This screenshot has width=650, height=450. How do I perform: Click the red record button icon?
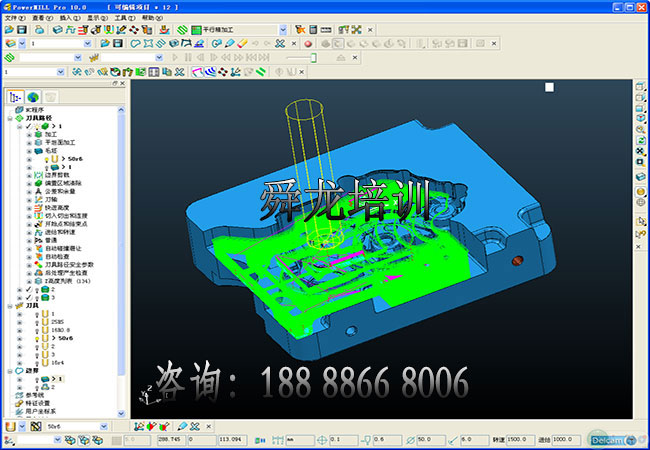point(308,44)
